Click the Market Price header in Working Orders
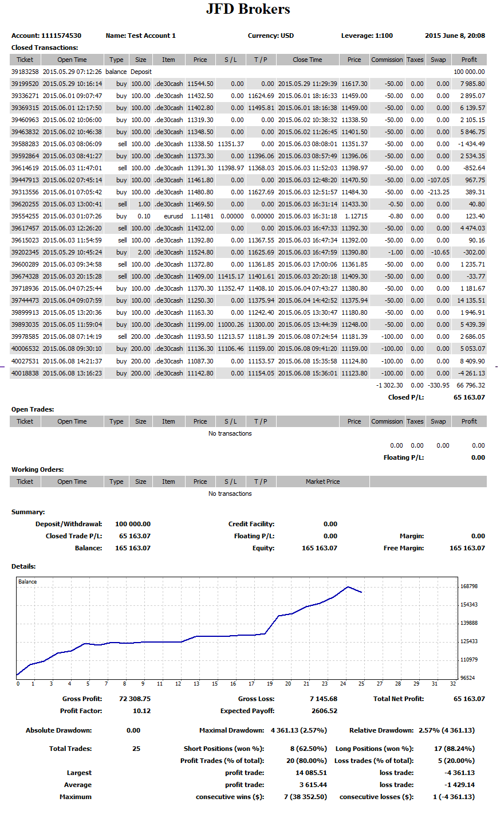 [x=323, y=482]
